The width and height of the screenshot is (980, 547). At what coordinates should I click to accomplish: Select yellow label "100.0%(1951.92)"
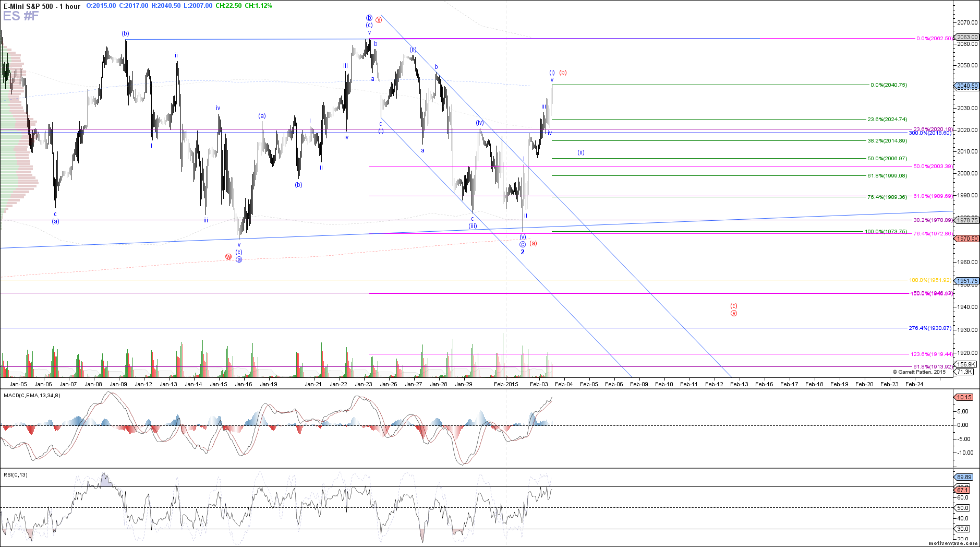pos(931,280)
